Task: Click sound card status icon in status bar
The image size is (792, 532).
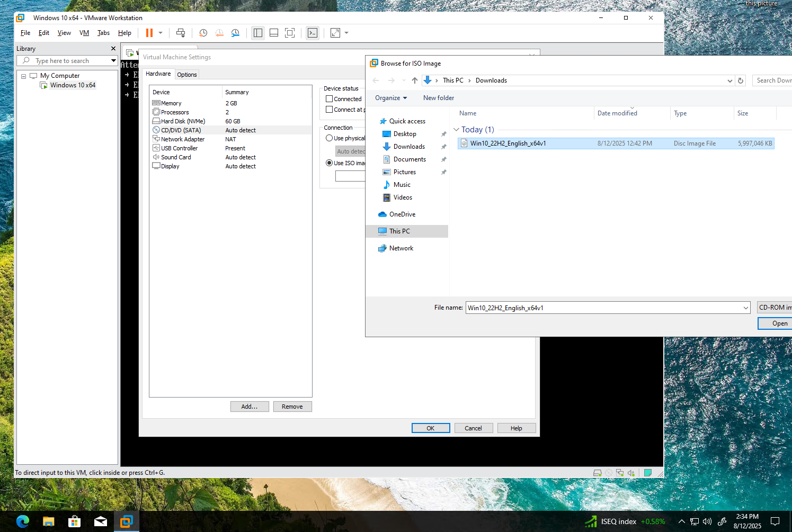Action: [631, 473]
